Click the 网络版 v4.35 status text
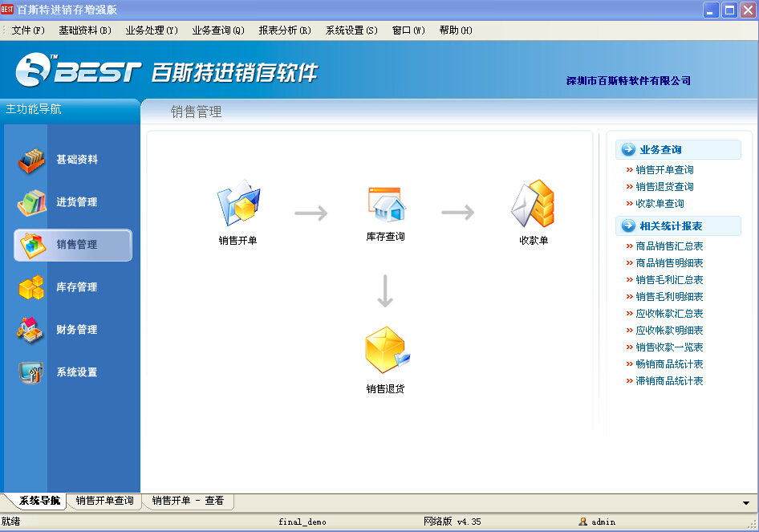The height and width of the screenshot is (532, 759). coord(452,522)
